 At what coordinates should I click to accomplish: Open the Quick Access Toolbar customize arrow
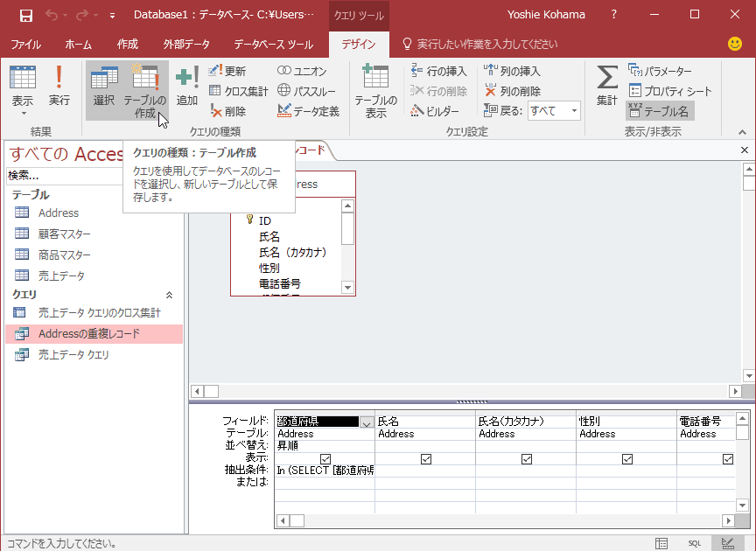tap(112, 16)
